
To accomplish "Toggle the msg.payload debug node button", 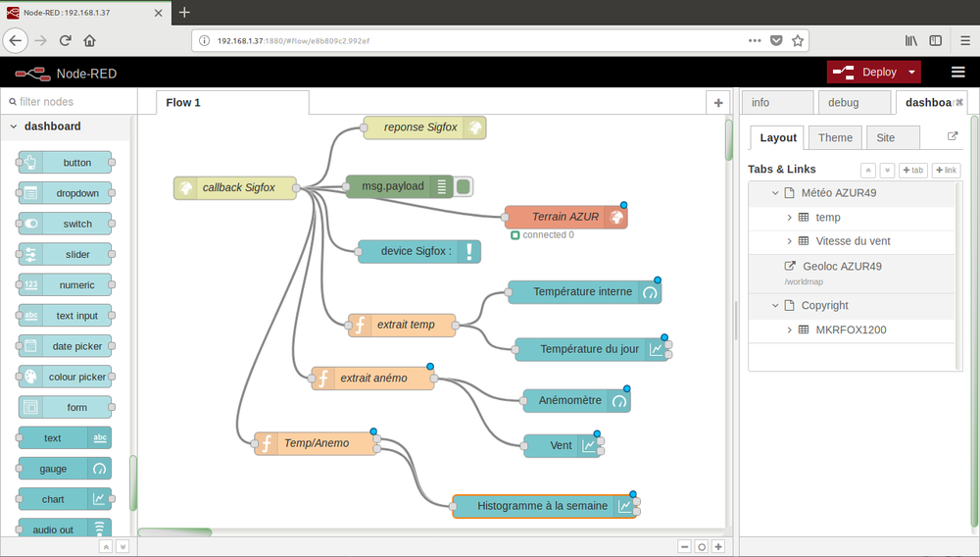I will click(464, 186).
